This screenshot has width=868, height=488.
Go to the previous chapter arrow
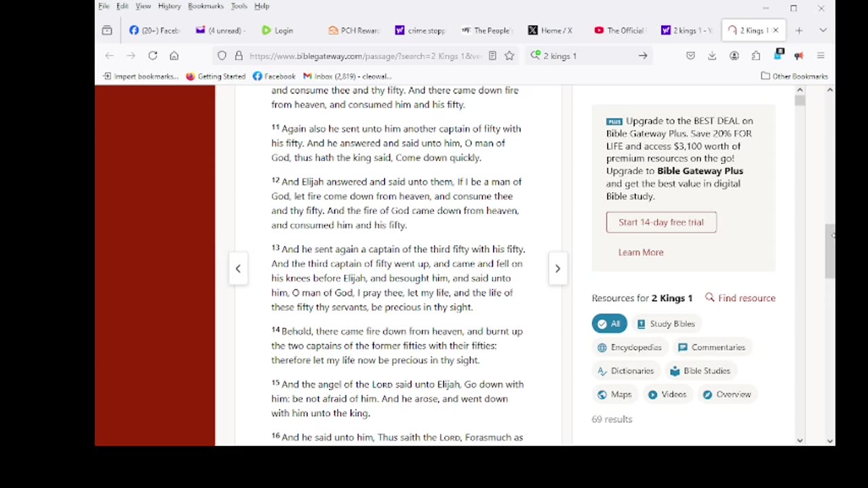pos(238,268)
